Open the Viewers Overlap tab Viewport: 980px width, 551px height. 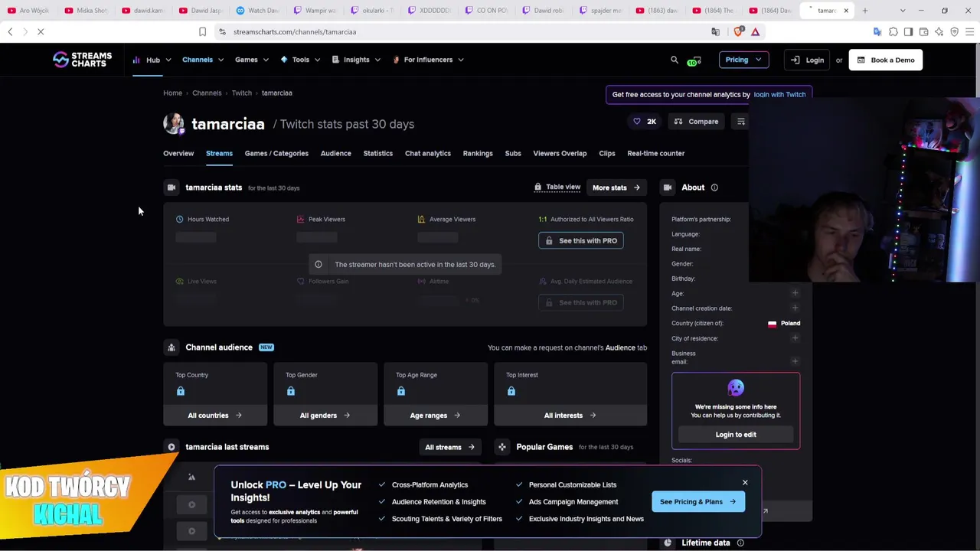(560, 153)
